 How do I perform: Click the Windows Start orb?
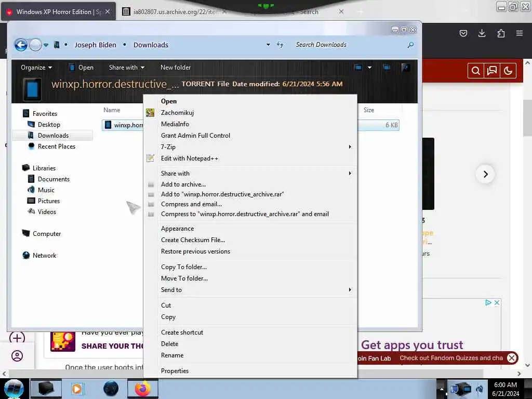(14, 389)
